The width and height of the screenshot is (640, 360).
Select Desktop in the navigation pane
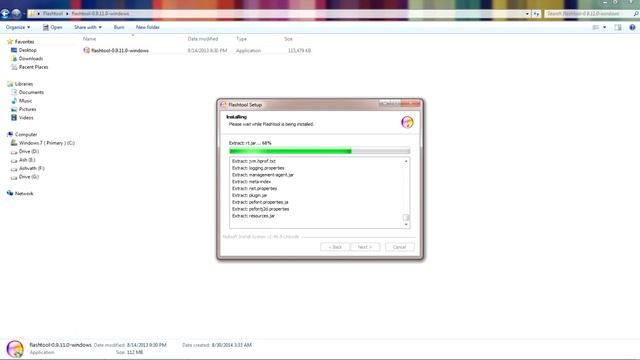pyautogui.click(x=27, y=50)
